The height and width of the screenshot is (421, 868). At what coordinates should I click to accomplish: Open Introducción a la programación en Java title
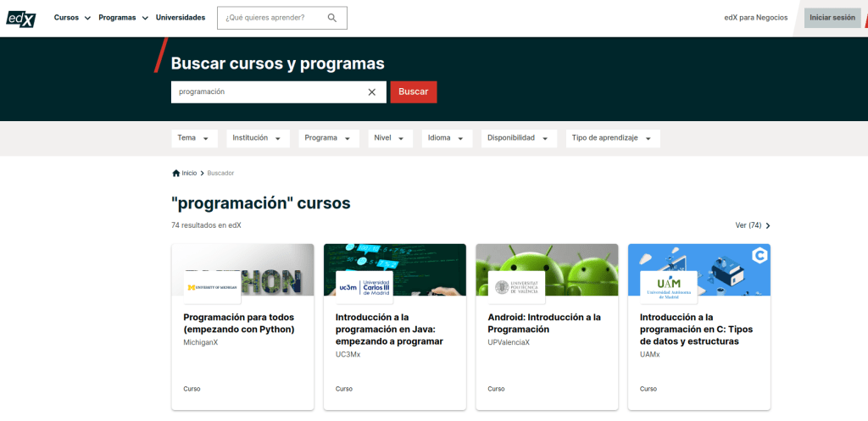(389, 330)
